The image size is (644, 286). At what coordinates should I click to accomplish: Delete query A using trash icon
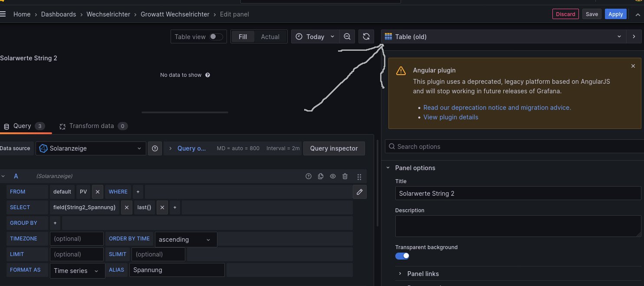(x=345, y=176)
